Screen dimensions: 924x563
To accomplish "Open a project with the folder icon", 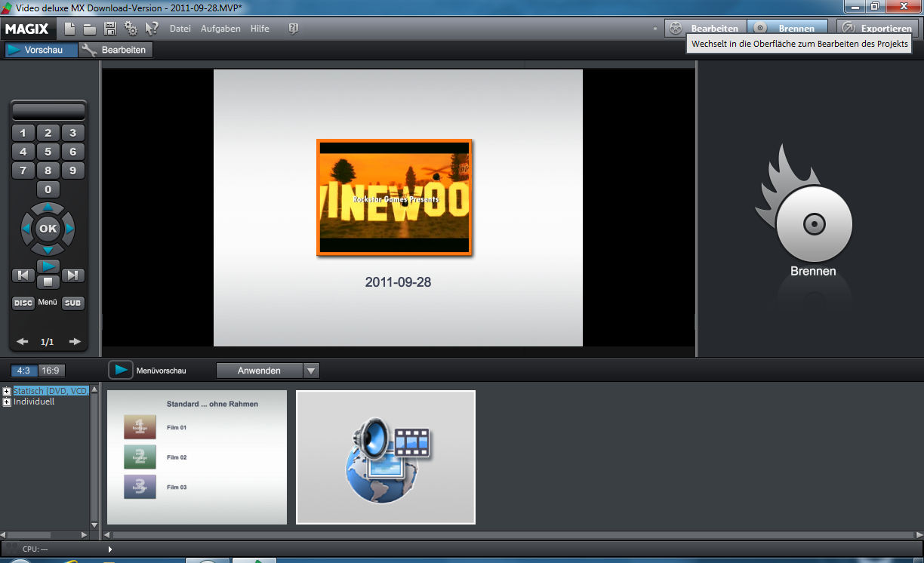I will pos(90,29).
